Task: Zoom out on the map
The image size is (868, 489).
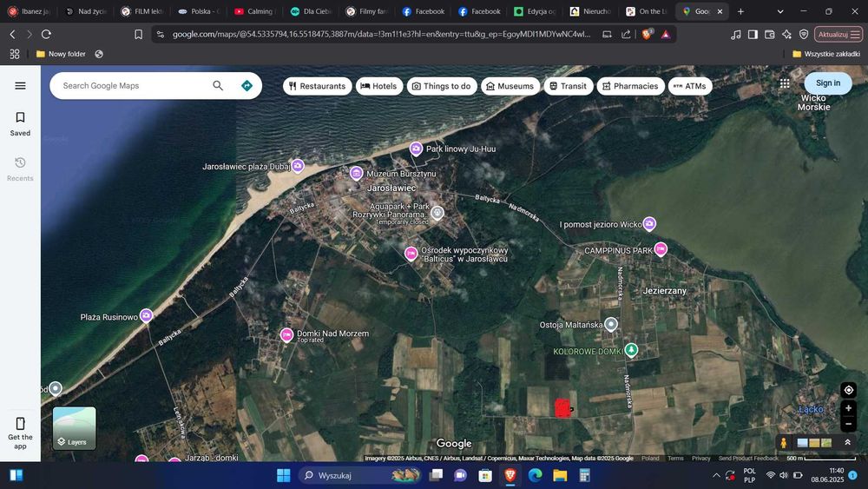Action: 848,424
